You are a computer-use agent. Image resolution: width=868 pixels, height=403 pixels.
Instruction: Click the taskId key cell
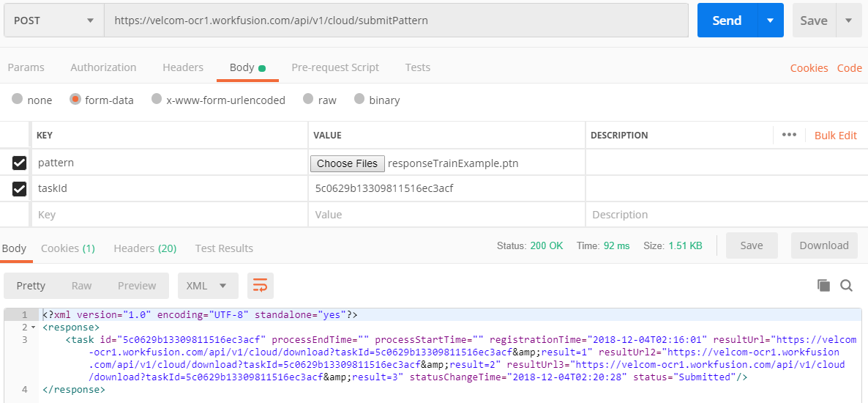pos(169,189)
